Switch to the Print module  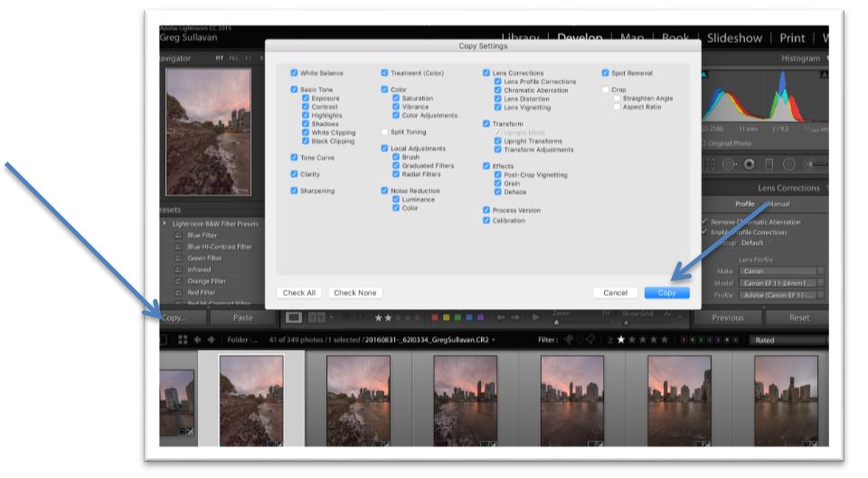click(792, 38)
